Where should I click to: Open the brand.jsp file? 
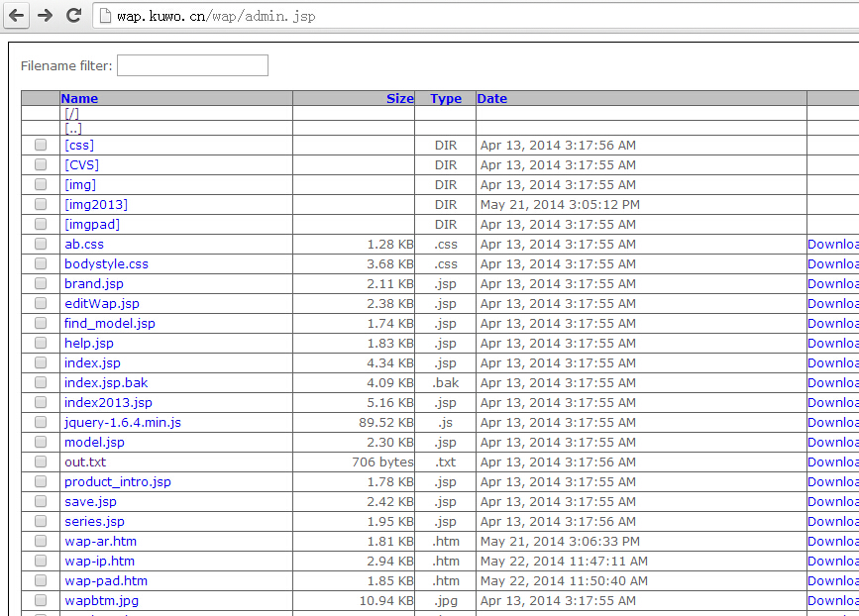click(x=94, y=283)
